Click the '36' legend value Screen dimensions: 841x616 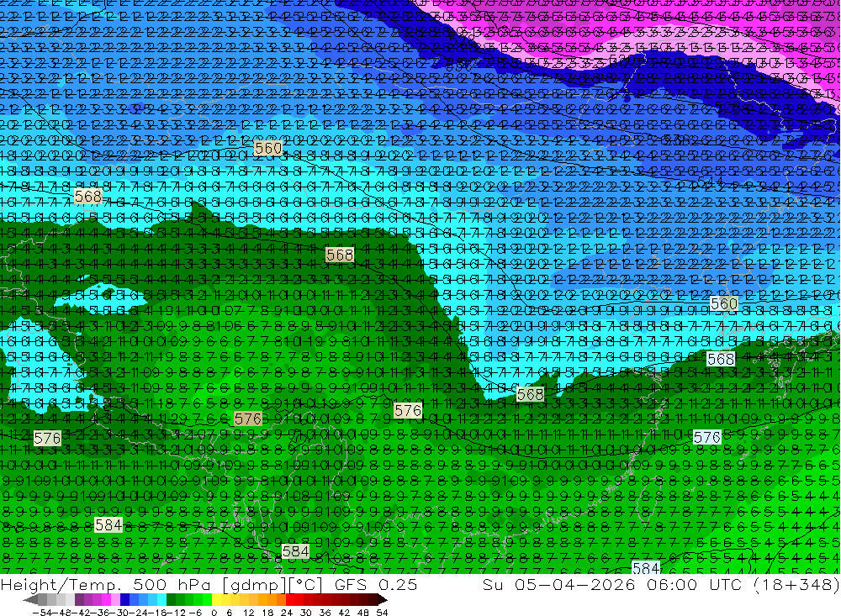click(x=325, y=613)
